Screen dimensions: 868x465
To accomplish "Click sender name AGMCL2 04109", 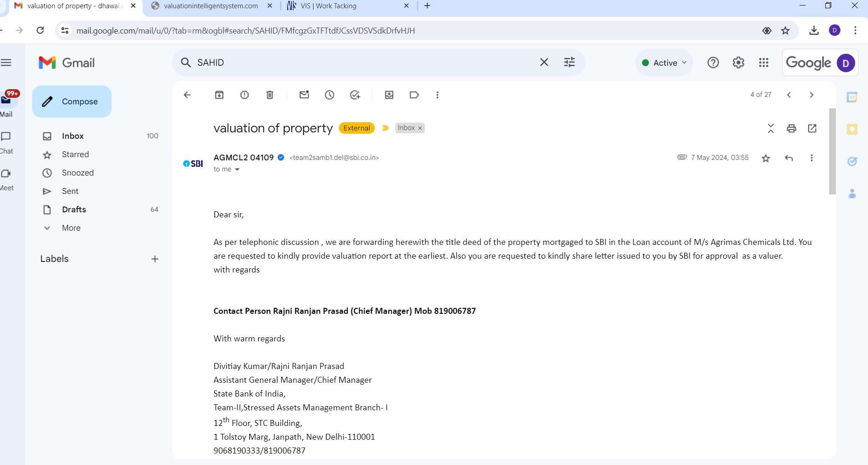I will (243, 157).
